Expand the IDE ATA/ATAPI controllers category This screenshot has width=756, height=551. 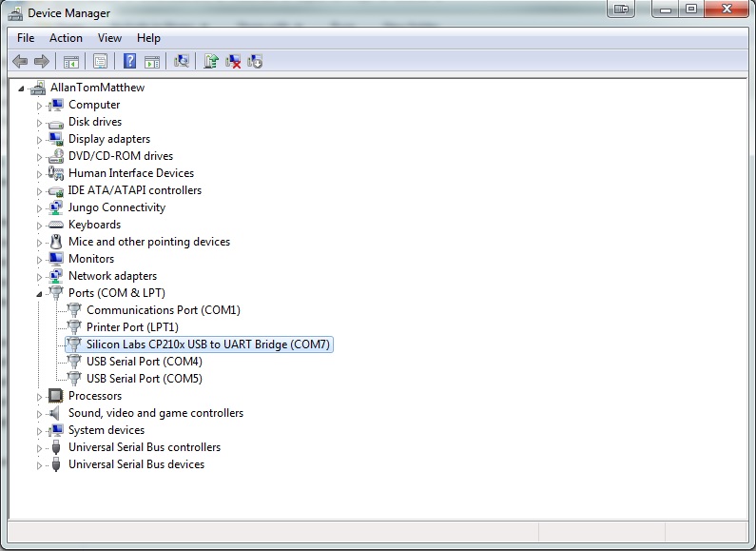39,191
